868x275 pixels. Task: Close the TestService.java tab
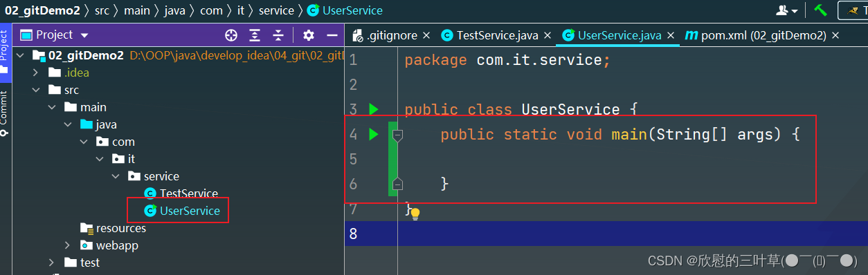(x=547, y=35)
